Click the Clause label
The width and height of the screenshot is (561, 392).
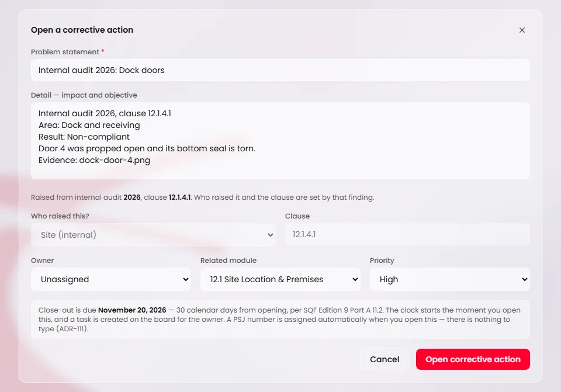point(297,216)
